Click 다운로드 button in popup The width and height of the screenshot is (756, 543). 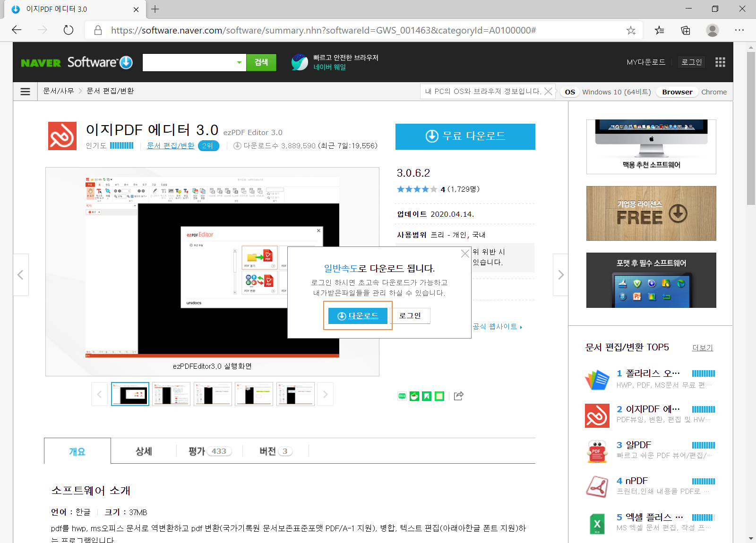pos(358,315)
